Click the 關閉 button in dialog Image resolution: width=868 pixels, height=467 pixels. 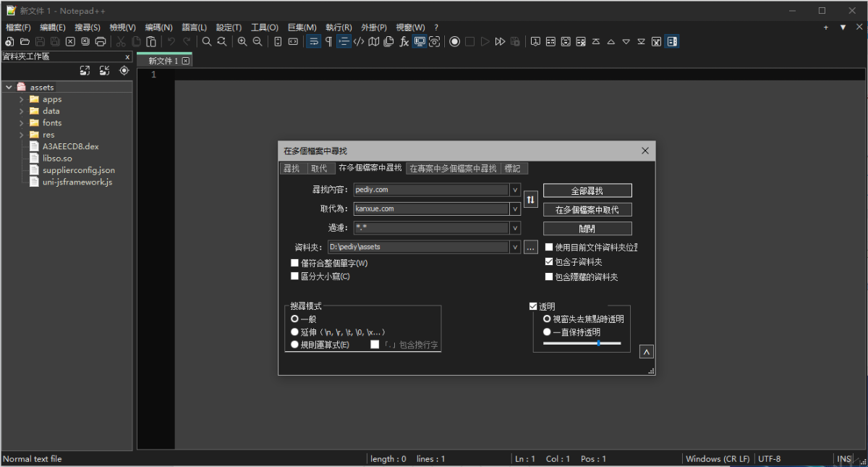pyautogui.click(x=587, y=228)
